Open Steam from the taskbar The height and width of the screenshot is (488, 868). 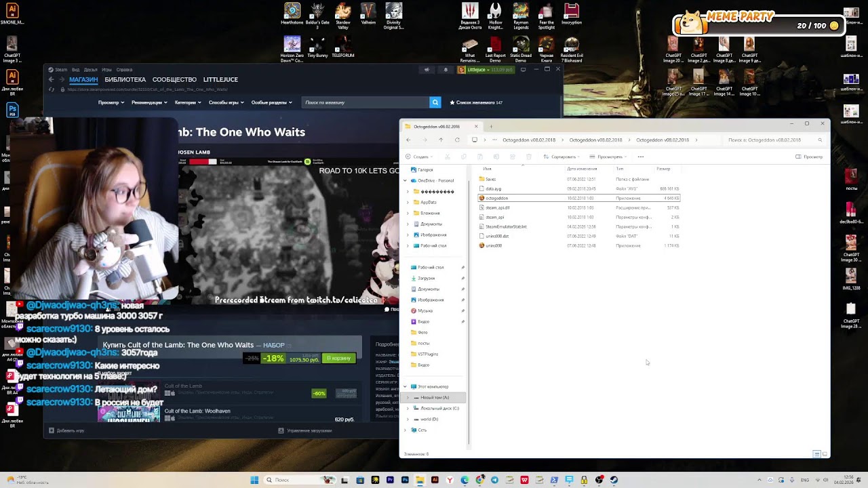614,480
